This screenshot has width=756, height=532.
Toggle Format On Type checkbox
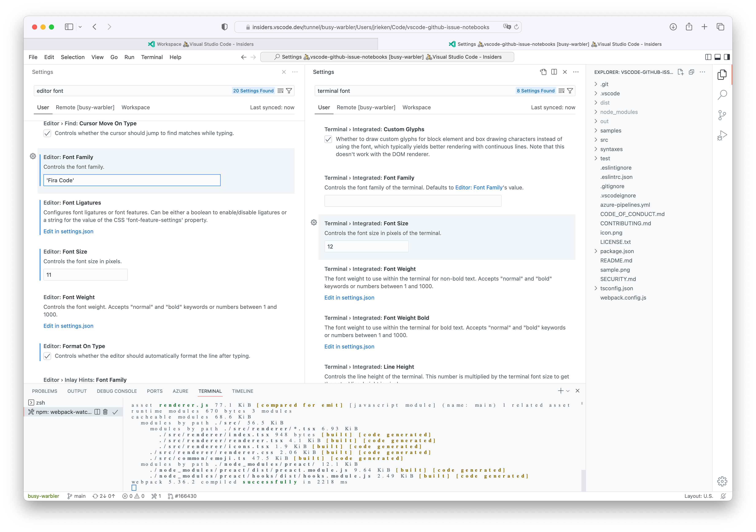click(47, 356)
